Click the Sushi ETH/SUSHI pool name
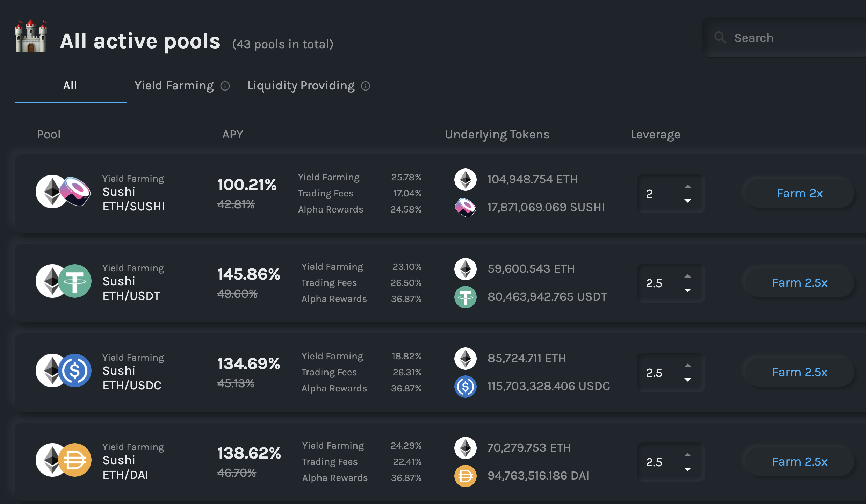The image size is (866, 504). tap(133, 199)
